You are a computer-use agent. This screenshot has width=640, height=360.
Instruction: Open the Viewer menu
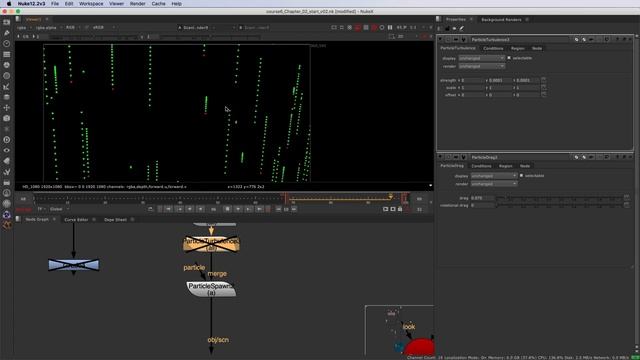116,4
